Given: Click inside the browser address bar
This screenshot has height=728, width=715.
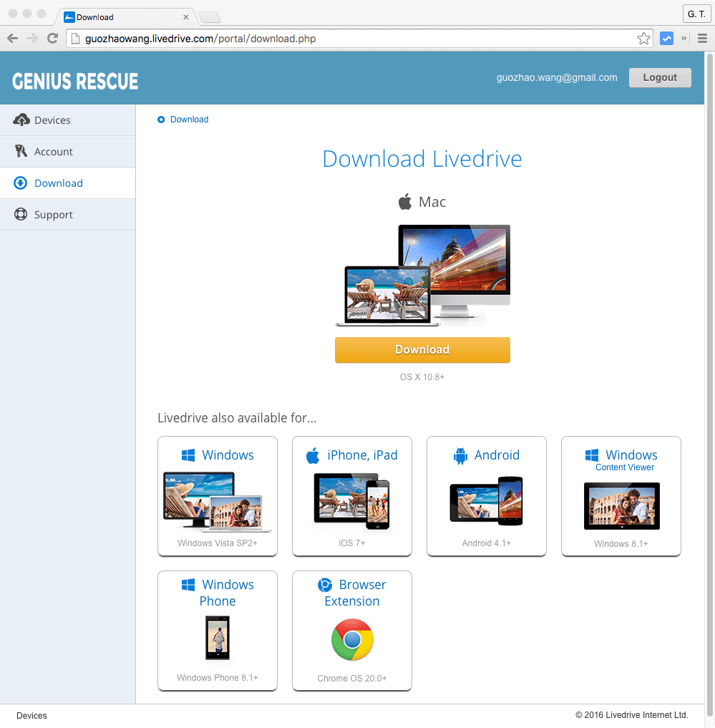Looking at the screenshot, I should click(286, 39).
